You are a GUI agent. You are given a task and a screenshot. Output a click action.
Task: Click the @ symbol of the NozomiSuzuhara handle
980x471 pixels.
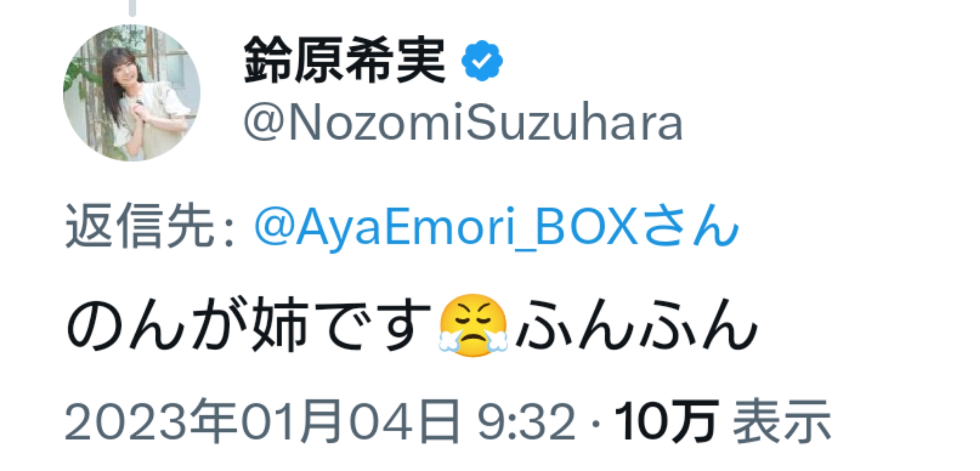(x=264, y=123)
